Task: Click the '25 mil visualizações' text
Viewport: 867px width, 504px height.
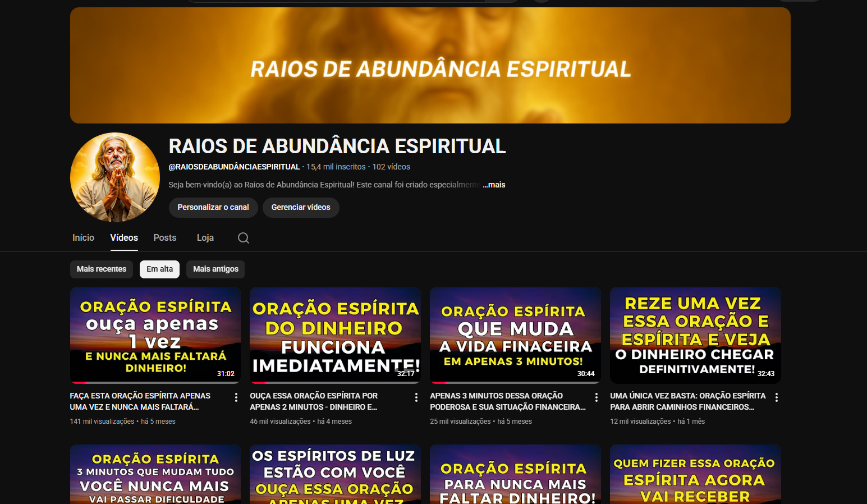Action: 460,421
